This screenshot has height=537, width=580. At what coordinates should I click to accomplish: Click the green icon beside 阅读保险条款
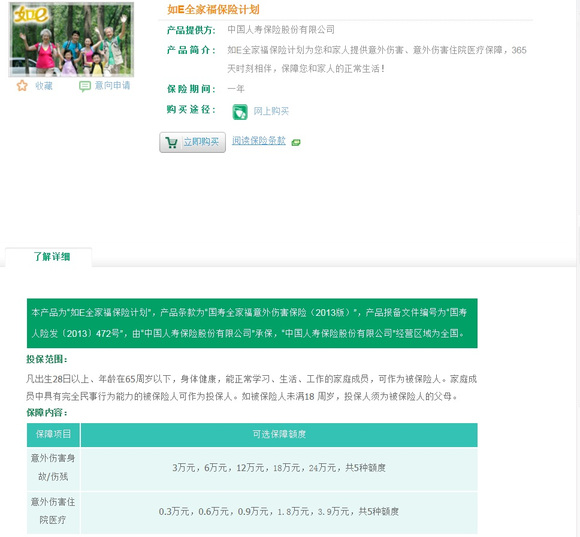tap(296, 142)
